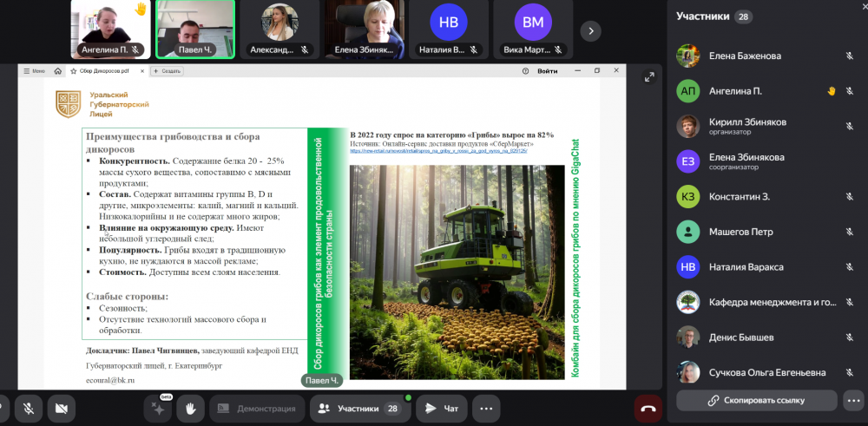Click the Сбор Дикоросов.pdf tab
The height and width of the screenshot is (426, 868).
click(104, 71)
